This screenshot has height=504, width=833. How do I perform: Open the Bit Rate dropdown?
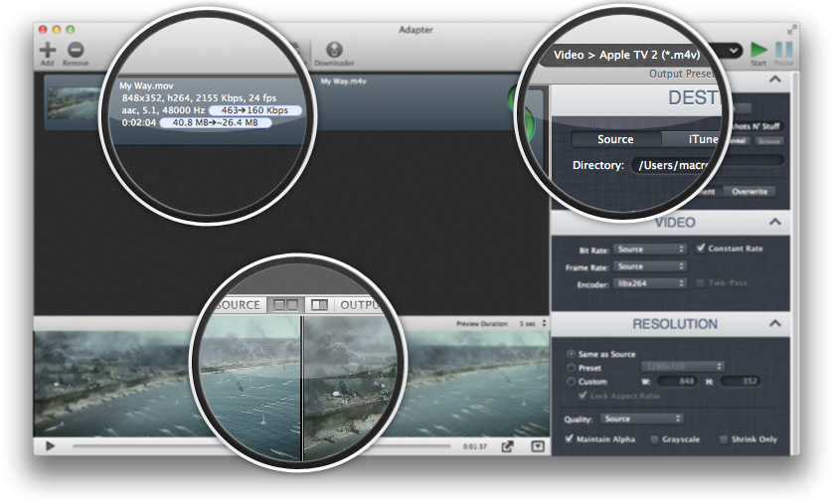[650, 250]
